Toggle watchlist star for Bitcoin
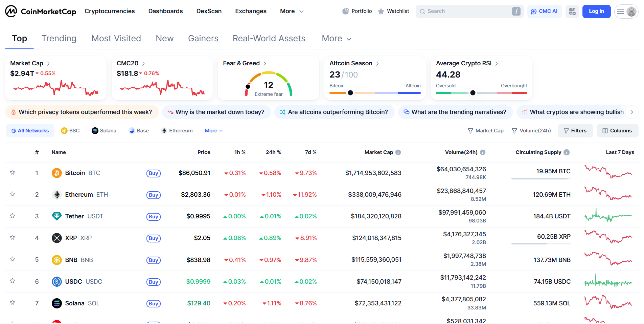Viewport: 644px width, 324px height. tap(13, 173)
